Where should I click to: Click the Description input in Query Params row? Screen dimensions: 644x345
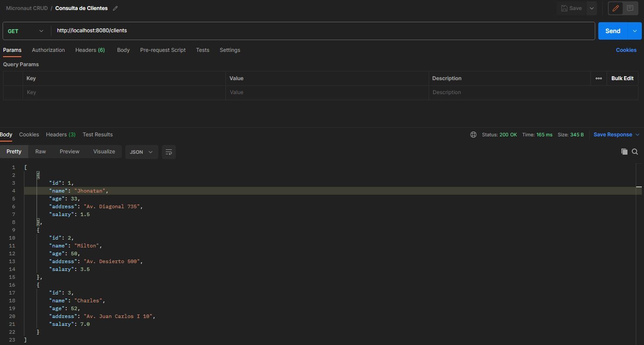533,92
